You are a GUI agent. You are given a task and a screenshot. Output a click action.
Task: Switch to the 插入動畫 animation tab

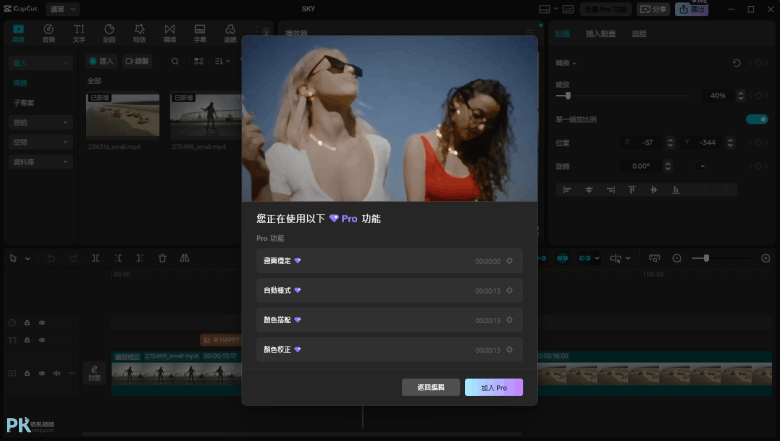[x=600, y=34]
